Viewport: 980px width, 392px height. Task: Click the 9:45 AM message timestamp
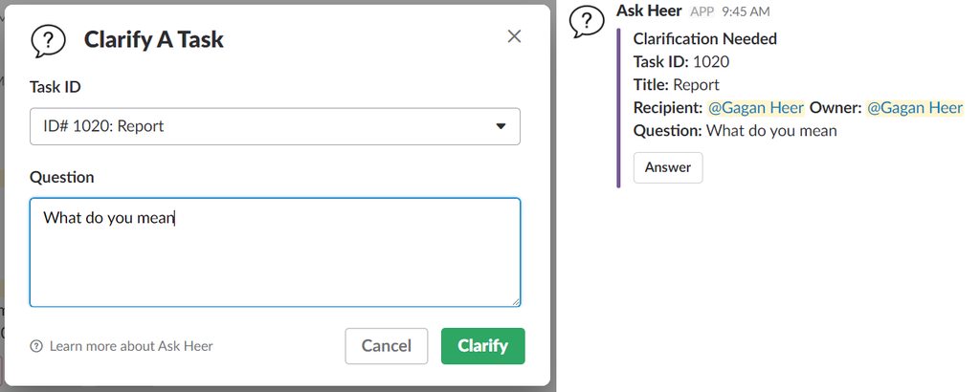746,11
